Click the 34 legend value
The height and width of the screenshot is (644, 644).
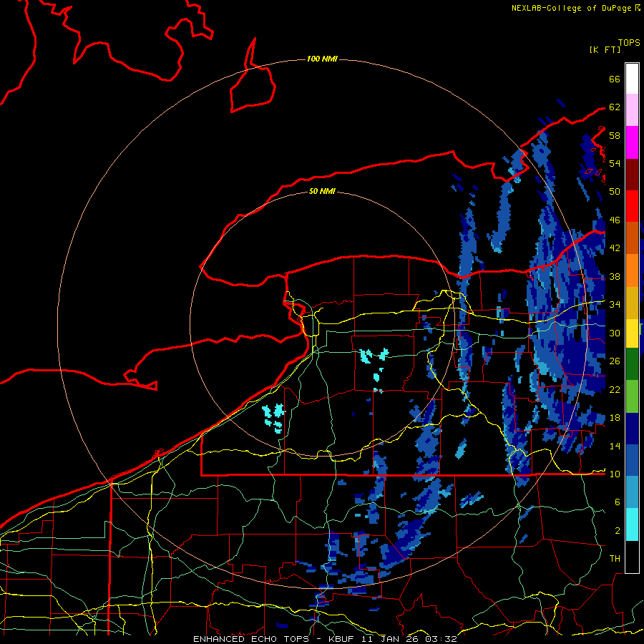(615, 305)
